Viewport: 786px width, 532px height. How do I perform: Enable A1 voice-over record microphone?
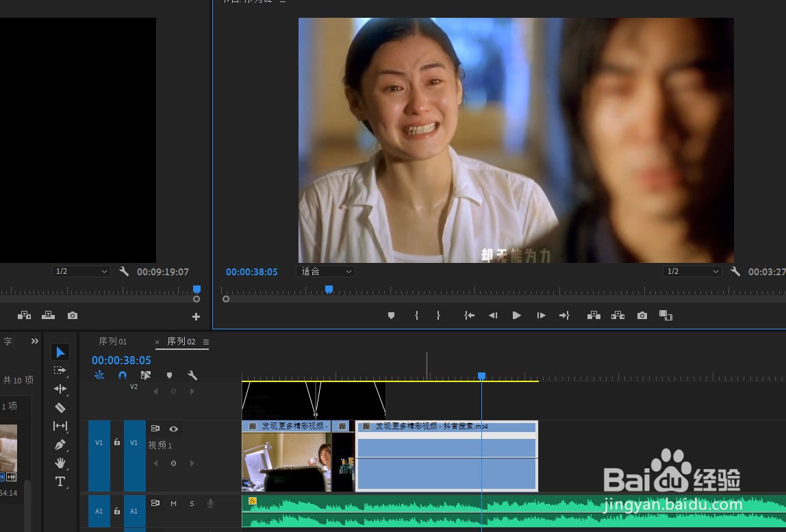point(211,503)
